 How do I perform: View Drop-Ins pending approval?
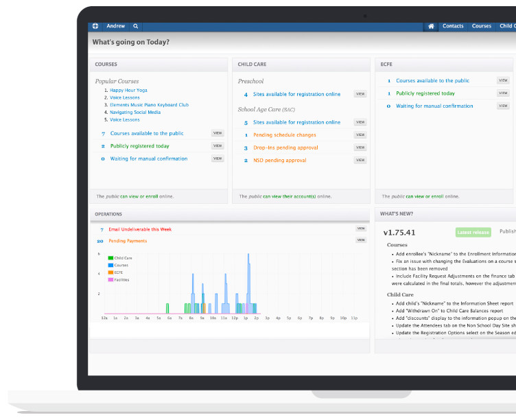(360, 148)
